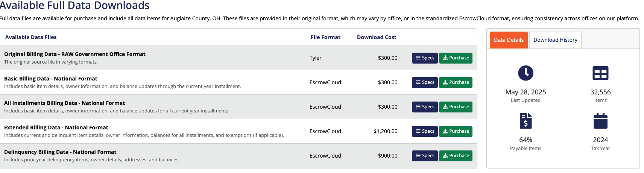
Task: Select 'All Installments Billing Data - National Format' title
Action: coord(65,103)
